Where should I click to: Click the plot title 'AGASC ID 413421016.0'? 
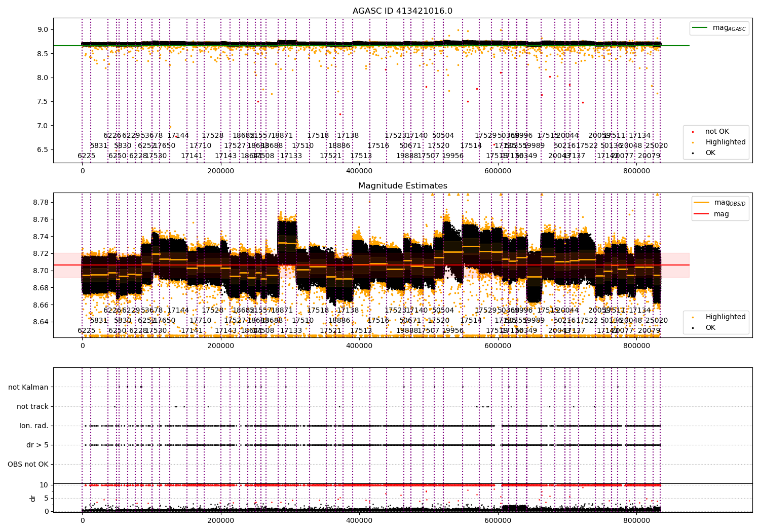click(x=402, y=11)
